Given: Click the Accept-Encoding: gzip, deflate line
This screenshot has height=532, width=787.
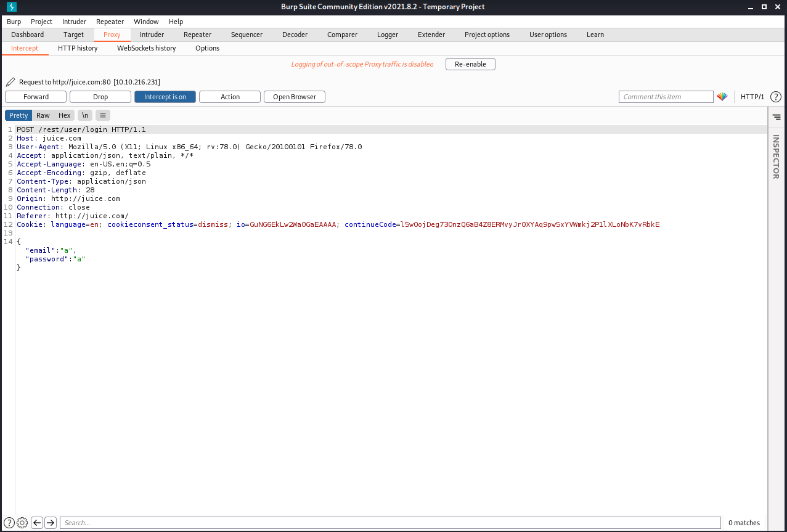Looking at the screenshot, I should tap(81, 173).
